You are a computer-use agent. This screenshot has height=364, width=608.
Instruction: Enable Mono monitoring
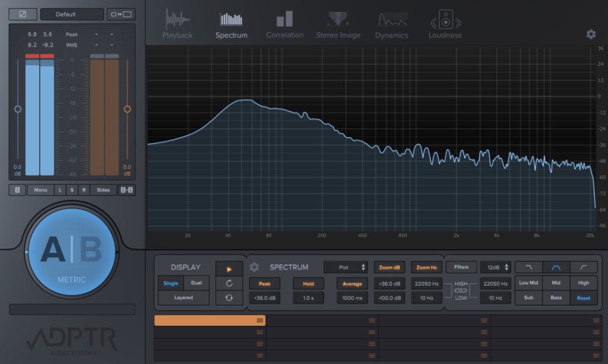tap(40, 190)
